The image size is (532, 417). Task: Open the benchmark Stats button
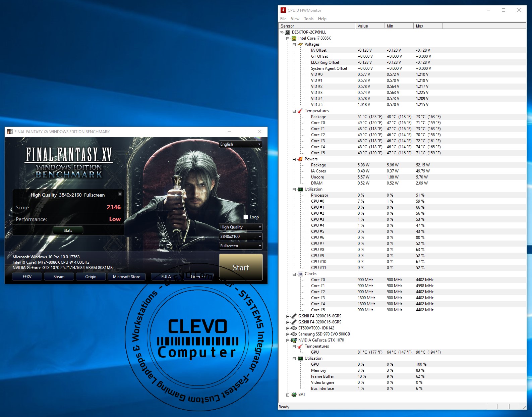[68, 230]
